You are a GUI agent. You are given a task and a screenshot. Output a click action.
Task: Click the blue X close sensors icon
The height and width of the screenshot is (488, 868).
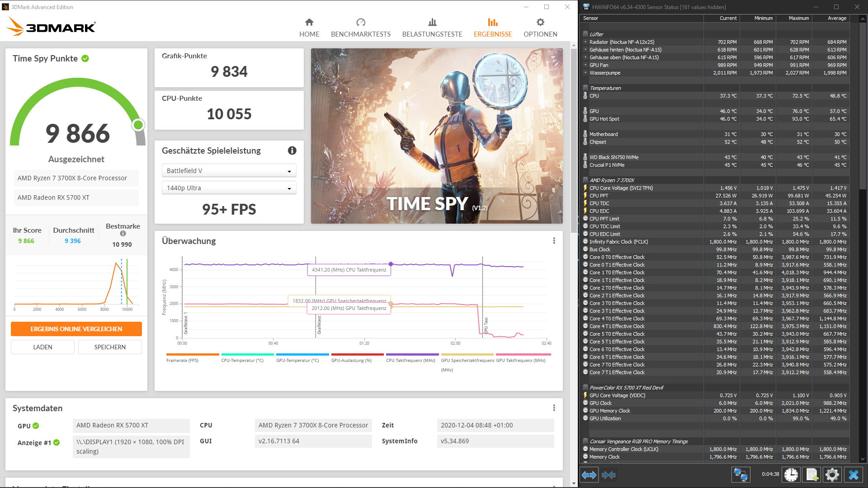854,474
